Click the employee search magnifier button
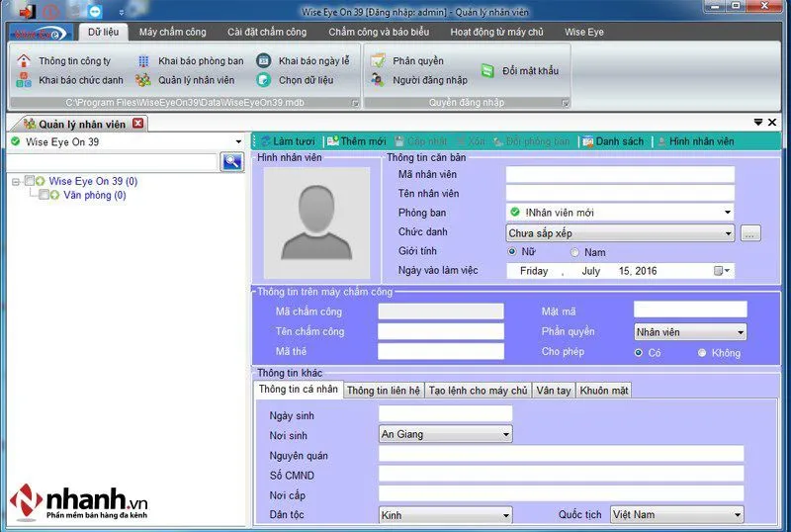Screen dimensions: 791x532 click(232, 162)
